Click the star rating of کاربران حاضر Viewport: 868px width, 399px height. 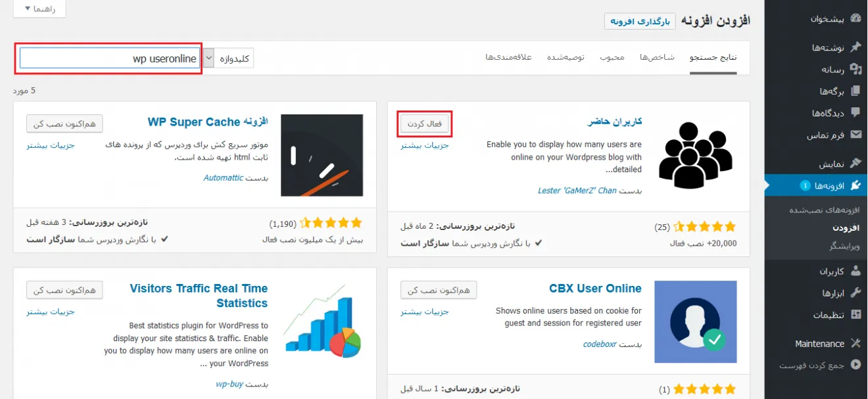point(706,227)
